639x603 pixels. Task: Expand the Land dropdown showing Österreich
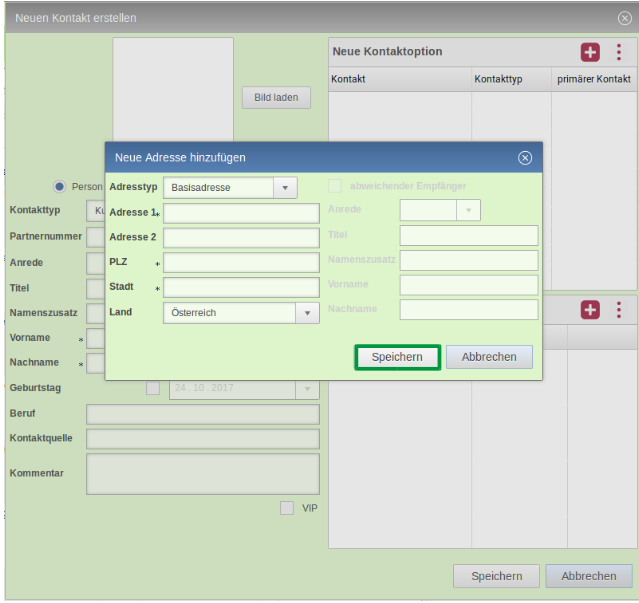pyautogui.click(x=307, y=313)
